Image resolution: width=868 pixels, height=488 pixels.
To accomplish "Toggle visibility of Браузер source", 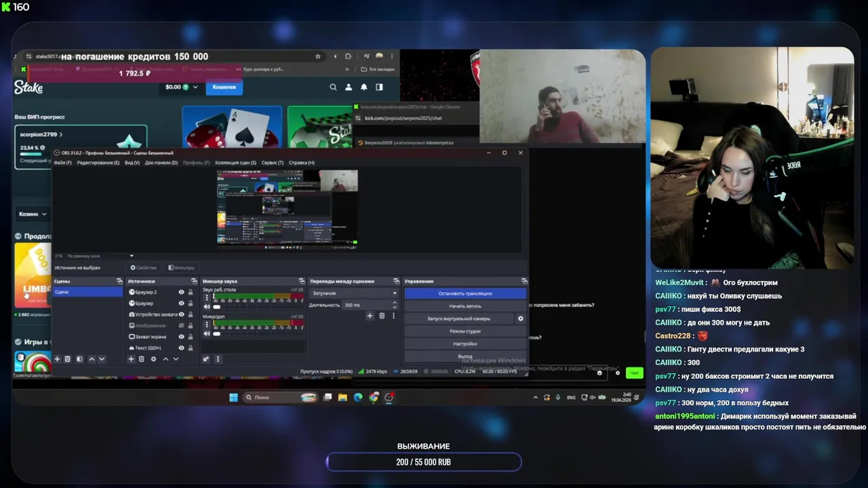I will [x=181, y=303].
